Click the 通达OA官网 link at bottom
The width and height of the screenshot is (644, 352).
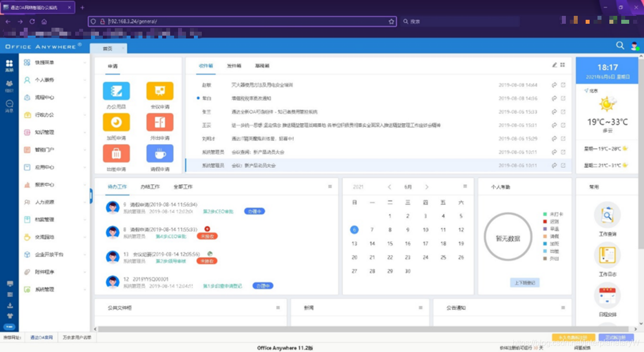[x=42, y=337]
